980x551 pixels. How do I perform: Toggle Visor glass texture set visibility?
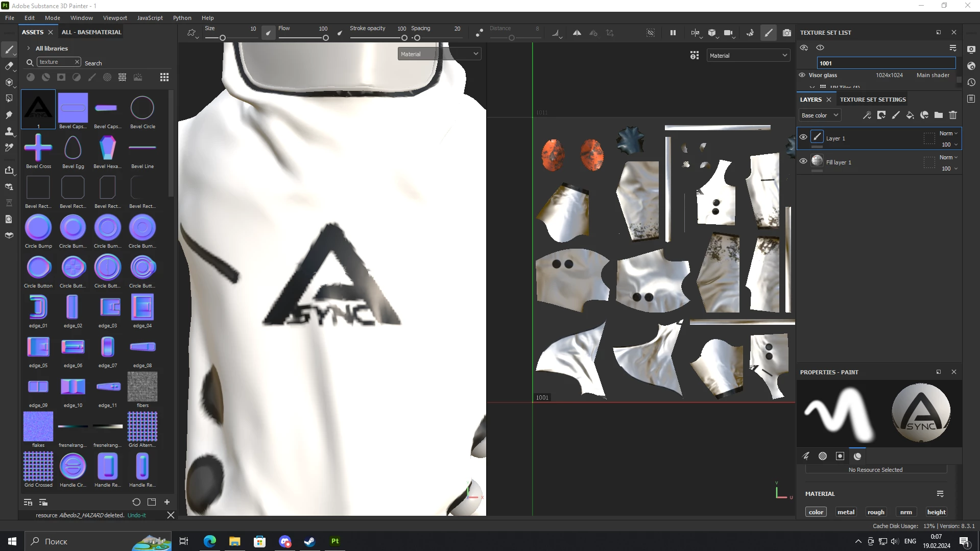coord(802,75)
